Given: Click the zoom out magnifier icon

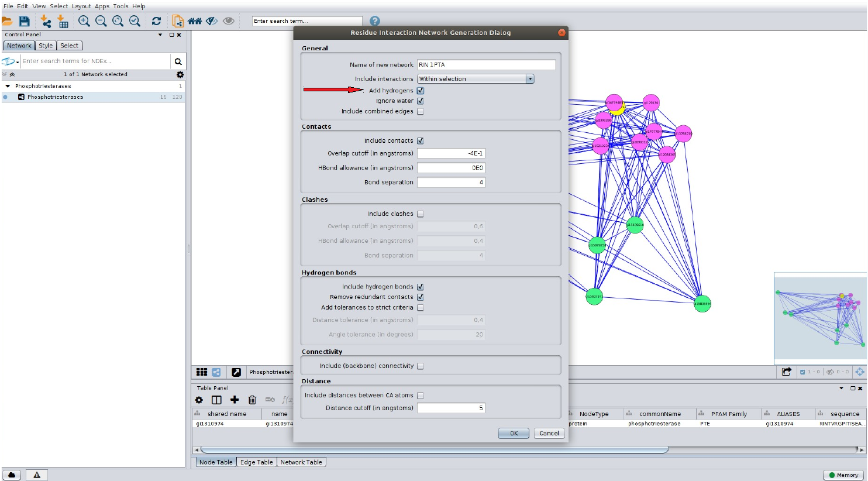Looking at the screenshot, I should (x=101, y=21).
